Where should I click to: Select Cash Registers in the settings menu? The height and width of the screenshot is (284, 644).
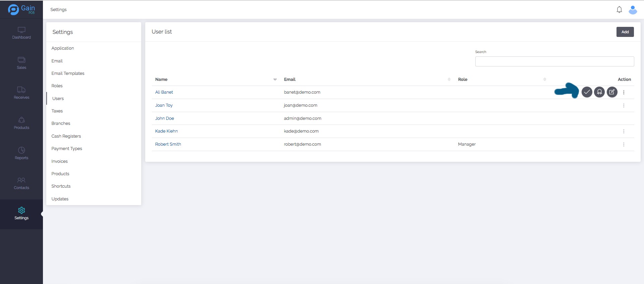pyautogui.click(x=66, y=136)
